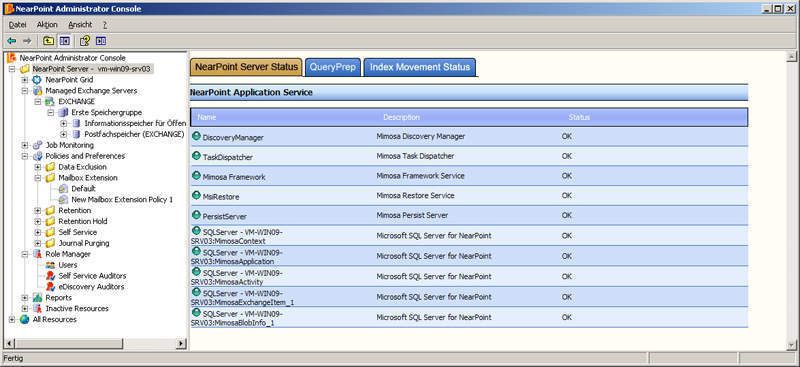Click the SQLServer MimosaApplication service name
The image size is (800, 367).
point(237,256)
